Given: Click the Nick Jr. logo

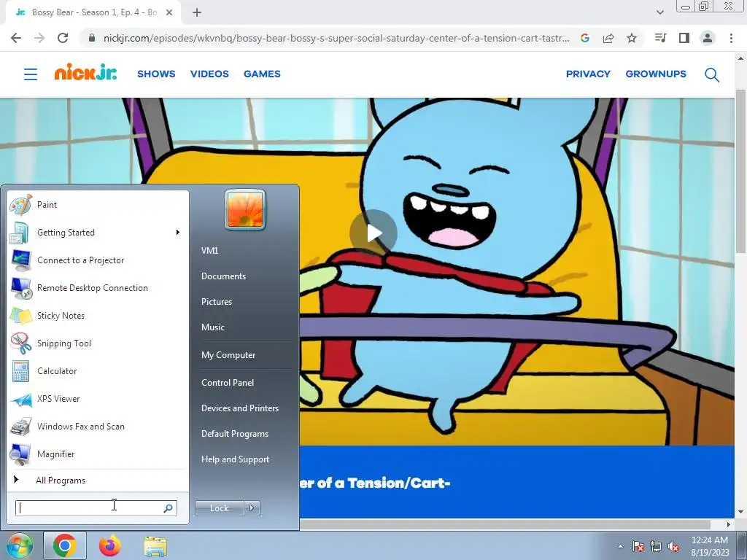Looking at the screenshot, I should (85, 72).
